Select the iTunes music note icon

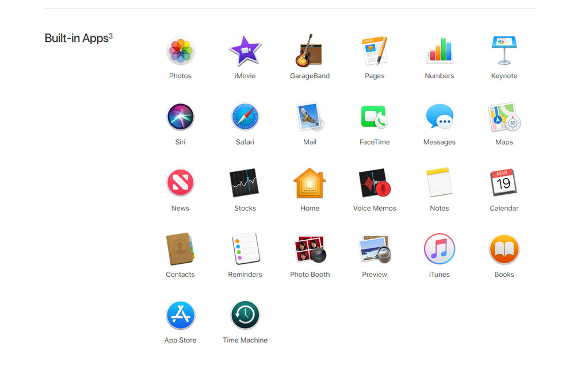click(x=439, y=249)
